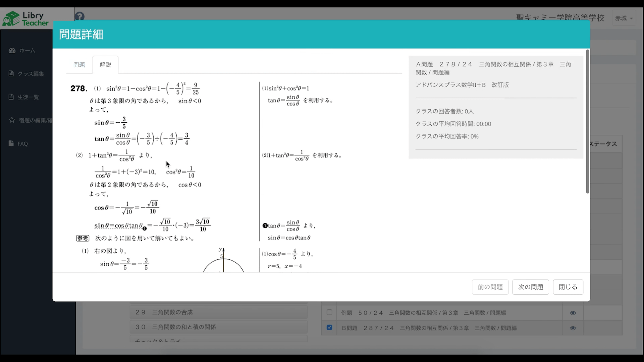Image resolution: width=644 pixels, height=362 pixels.
Task: Click the 前の問題 button
Action: (490, 287)
